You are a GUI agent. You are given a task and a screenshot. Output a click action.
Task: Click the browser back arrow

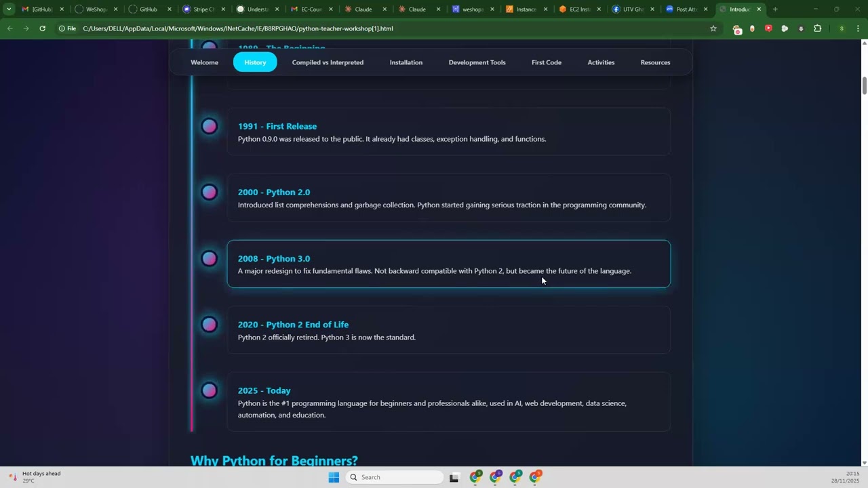pos(9,28)
